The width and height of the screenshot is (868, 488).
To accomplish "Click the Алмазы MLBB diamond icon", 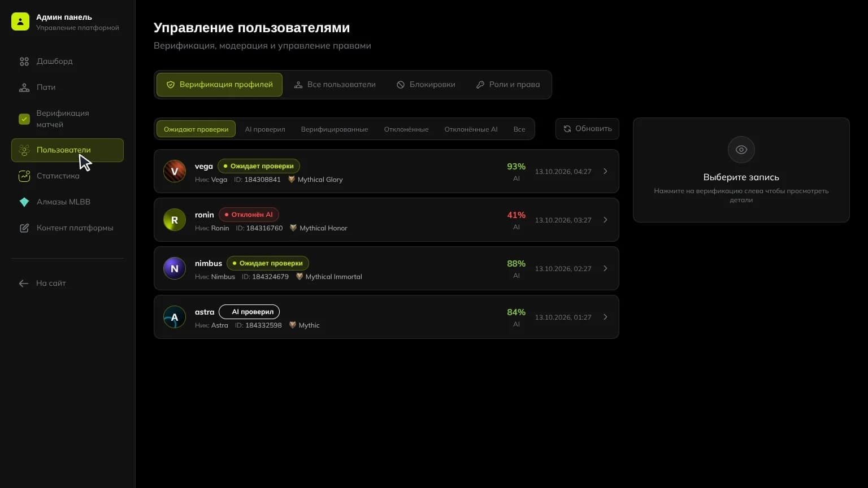I will [24, 202].
